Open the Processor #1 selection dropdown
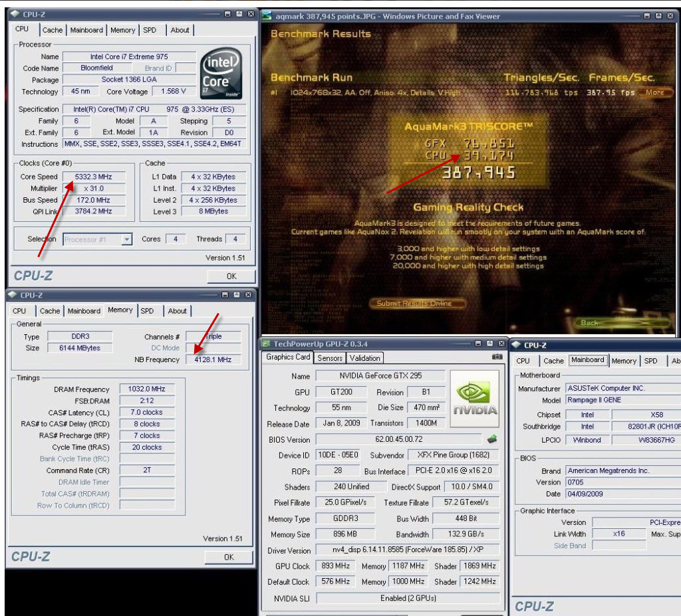 pos(127,239)
